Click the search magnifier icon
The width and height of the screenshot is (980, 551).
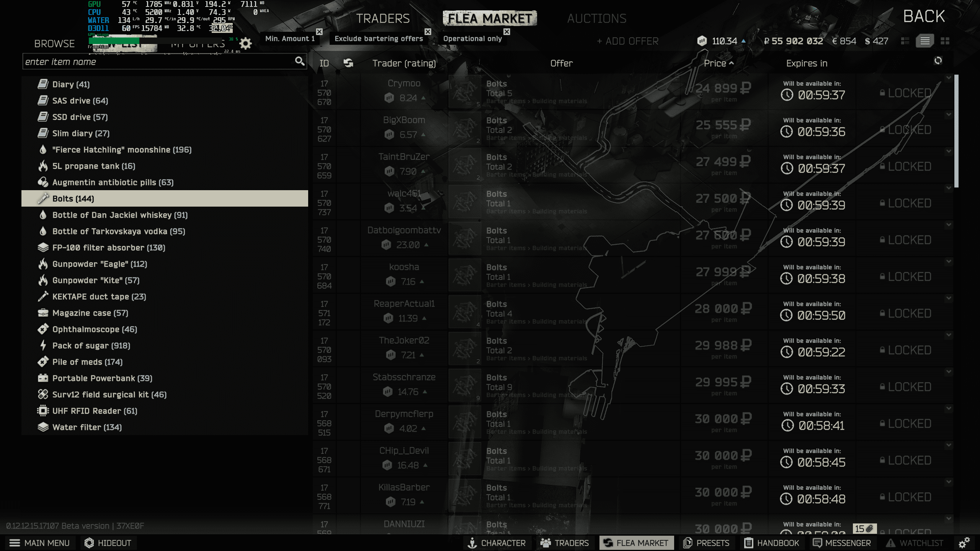click(299, 61)
